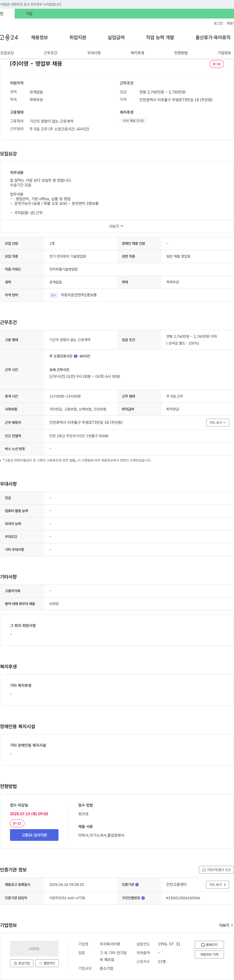
Task: Click the 퇴직연금 value
Action: tap(173, 409)
